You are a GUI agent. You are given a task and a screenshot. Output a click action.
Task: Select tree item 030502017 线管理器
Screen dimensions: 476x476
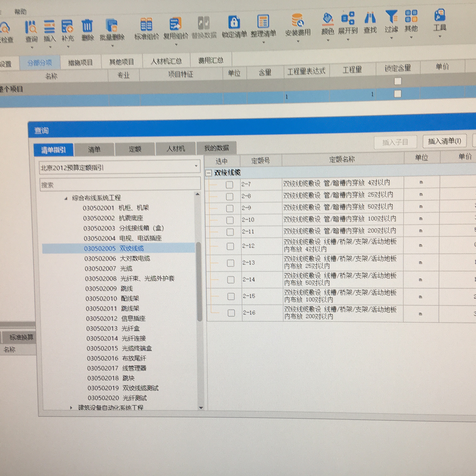117,368
